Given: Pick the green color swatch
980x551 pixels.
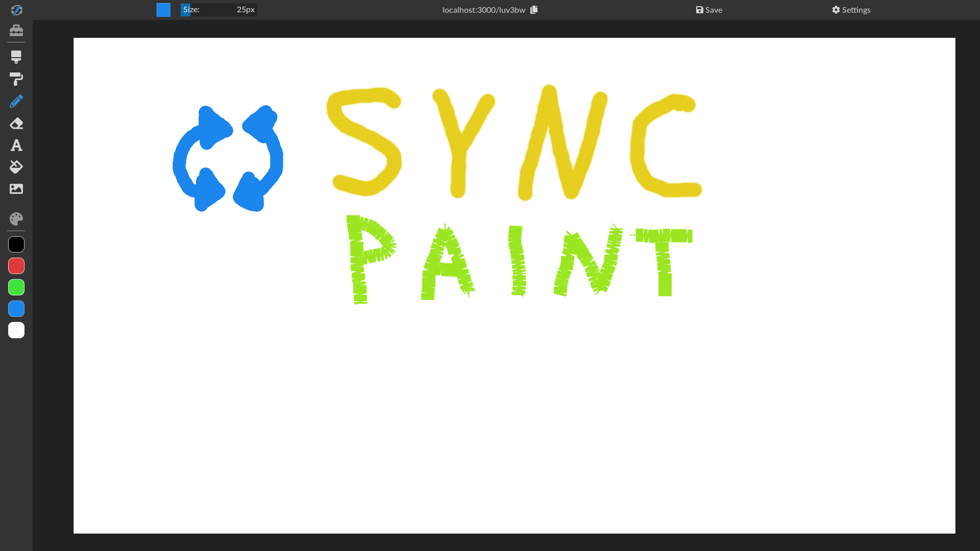Looking at the screenshot, I should [16, 287].
